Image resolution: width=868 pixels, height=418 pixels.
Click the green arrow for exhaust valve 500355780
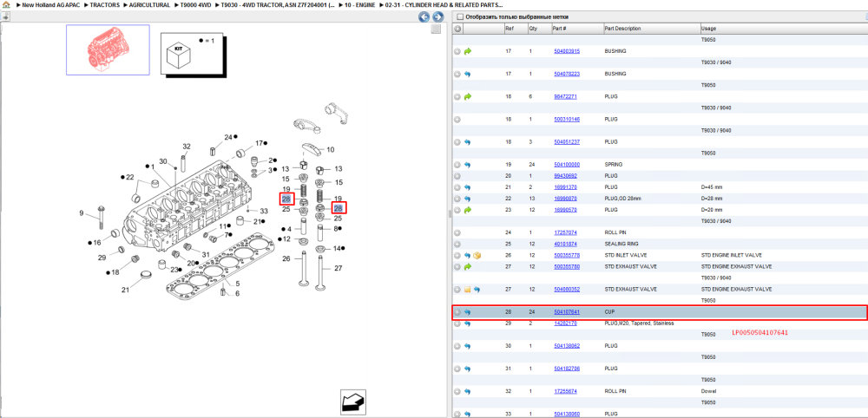(467, 266)
